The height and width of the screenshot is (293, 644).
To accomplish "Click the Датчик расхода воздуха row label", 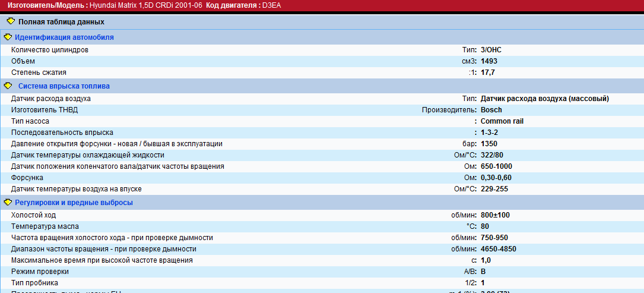I will pyautogui.click(x=51, y=99).
